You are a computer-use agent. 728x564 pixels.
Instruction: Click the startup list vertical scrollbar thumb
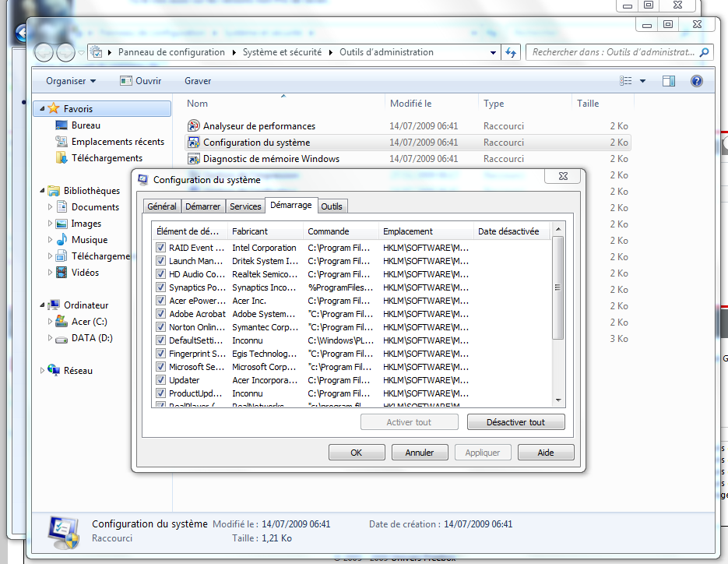coord(558,287)
